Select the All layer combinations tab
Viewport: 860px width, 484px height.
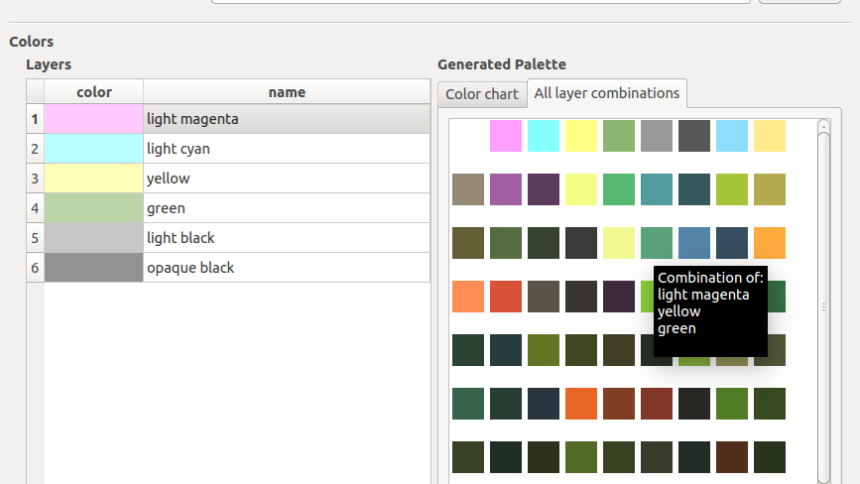click(x=607, y=93)
